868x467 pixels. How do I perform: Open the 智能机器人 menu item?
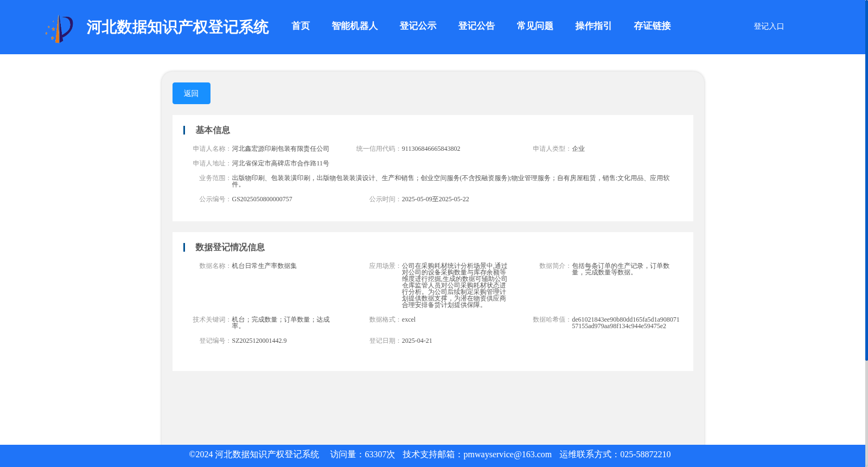pos(355,26)
